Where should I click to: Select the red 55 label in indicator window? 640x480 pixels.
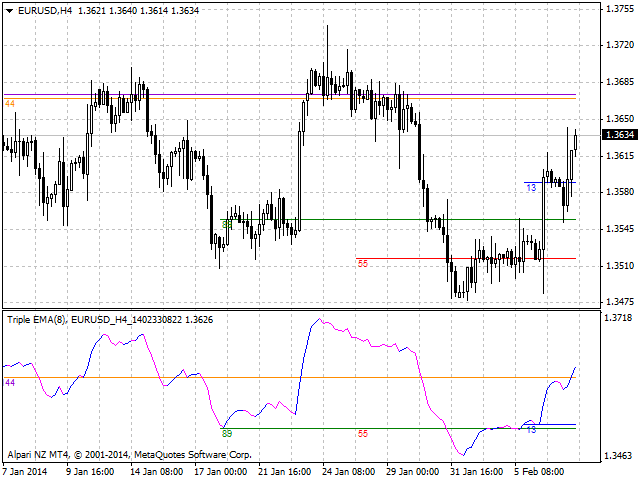[363, 434]
